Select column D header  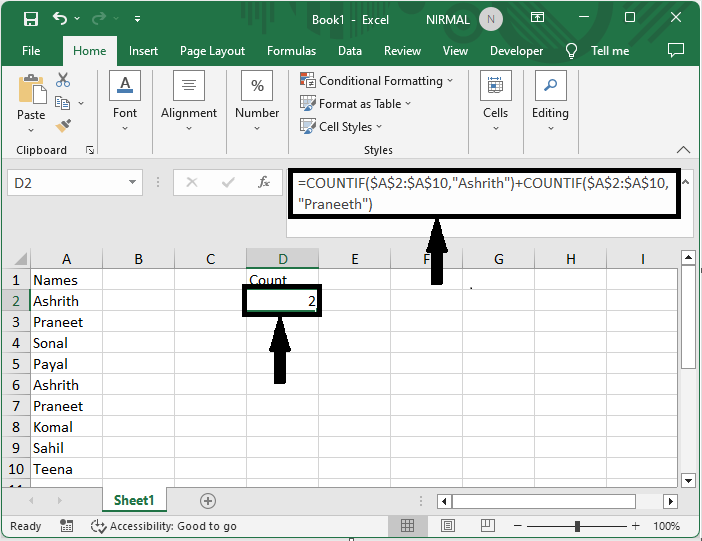283,259
